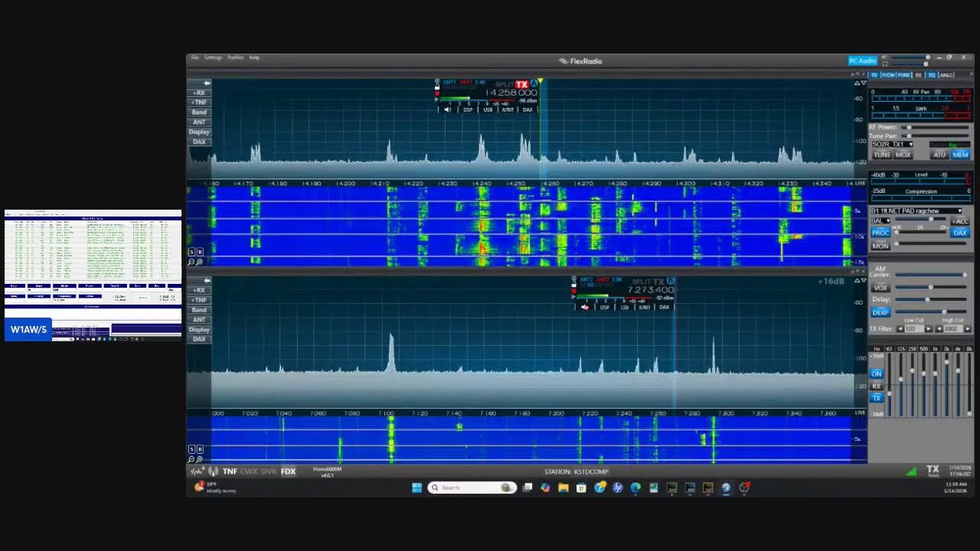Open the Band menu on upper panadapter

(199, 112)
